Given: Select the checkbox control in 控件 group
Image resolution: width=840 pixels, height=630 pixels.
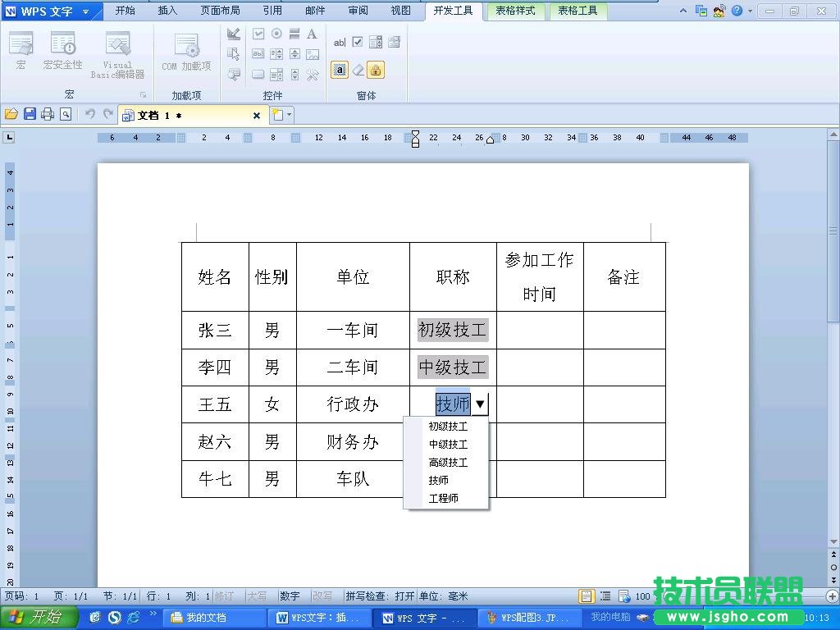Looking at the screenshot, I should (x=259, y=34).
